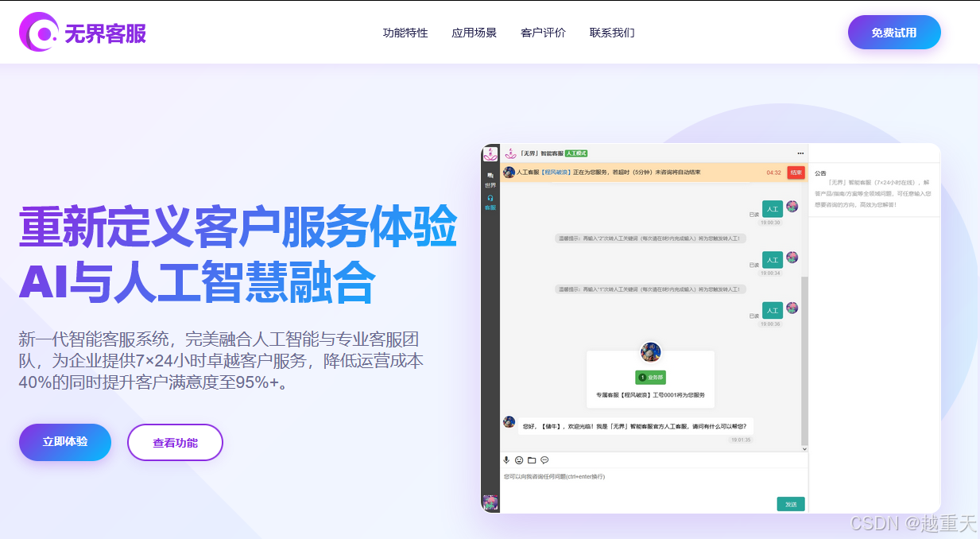Click the user avatar at the chat sidebar bottom
980x539 pixels.
490,502
